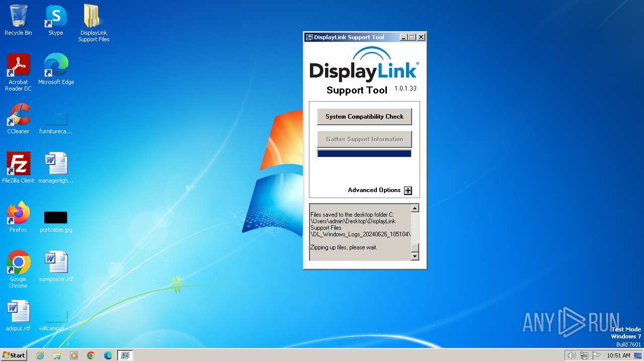The image size is (644, 362).
Task: Open Windows Media Player from taskbar
Action: click(x=74, y=355)
